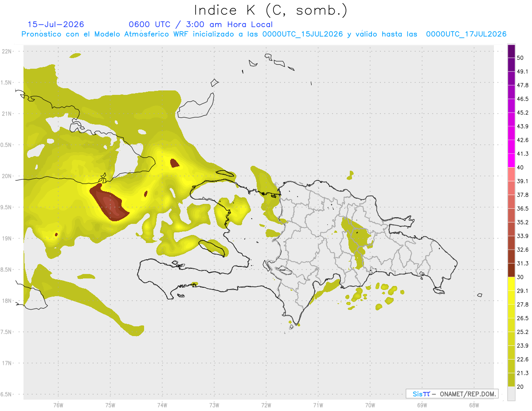Click the "17N" latitude axis label

[7, 364]
